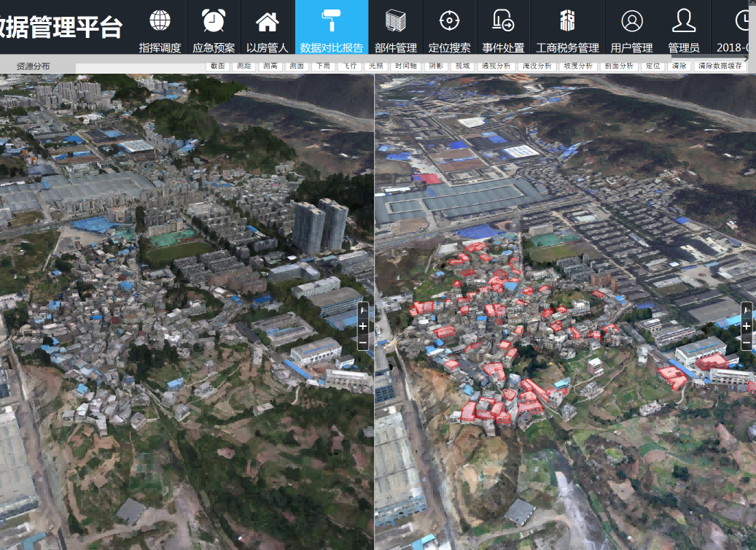Screen dimensions: 756x550
Task: Activate the 测高 height measuring tool
Action: (x=270, y=66)
